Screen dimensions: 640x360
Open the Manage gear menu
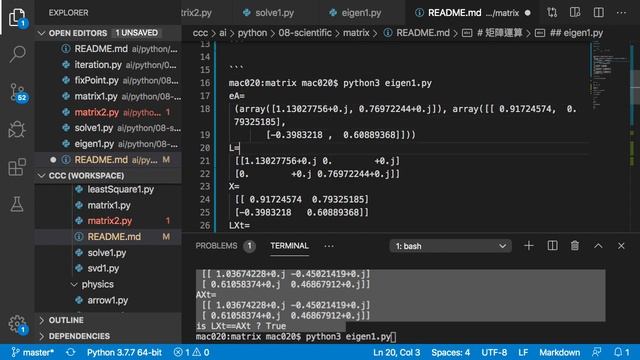click(x=18, y=324)
